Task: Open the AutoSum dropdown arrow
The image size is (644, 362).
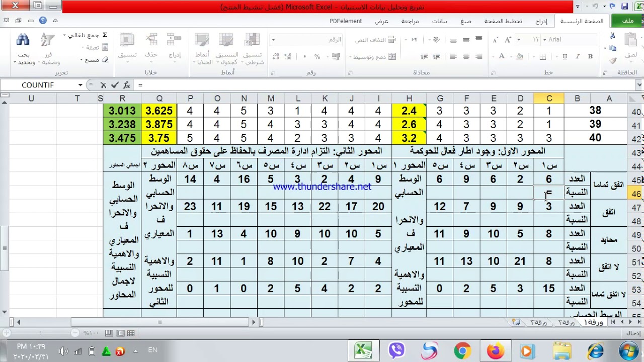Action: (64, 35)
